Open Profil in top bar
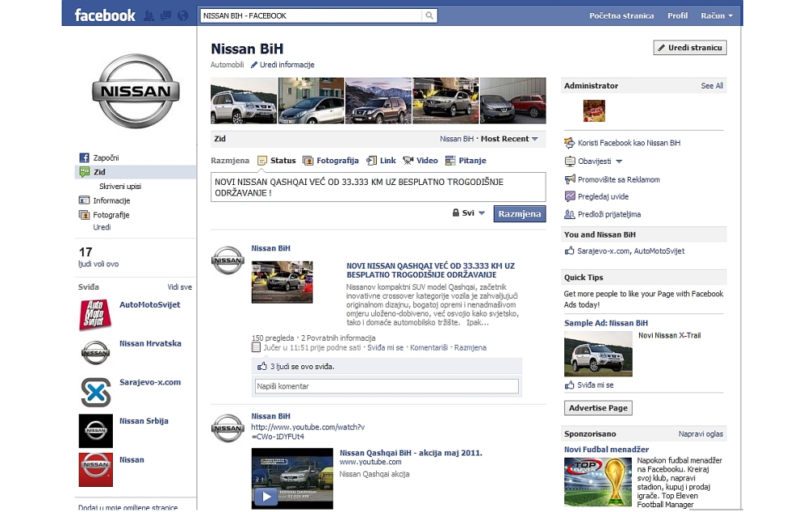This screenshot has width=812, height=512. 677,15
